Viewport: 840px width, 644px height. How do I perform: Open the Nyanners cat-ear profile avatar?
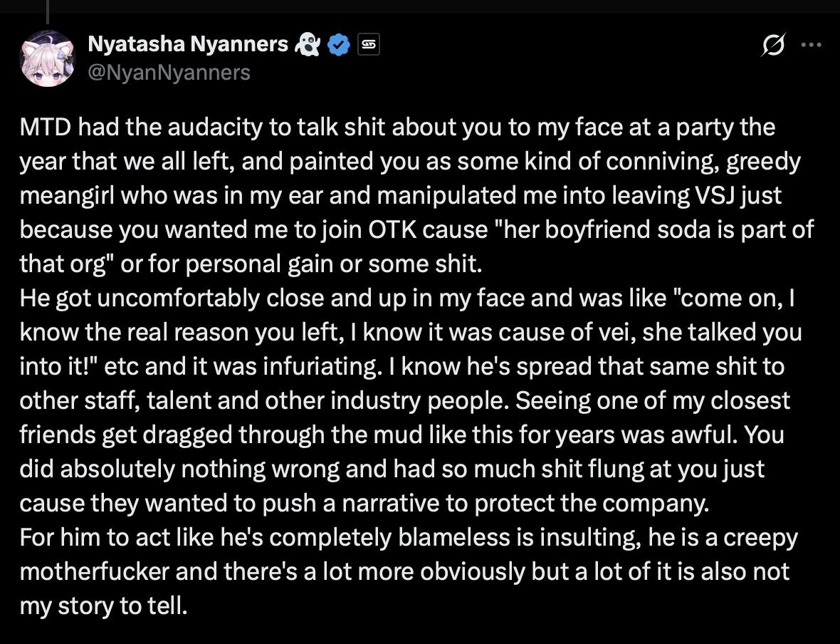[48, 58]
